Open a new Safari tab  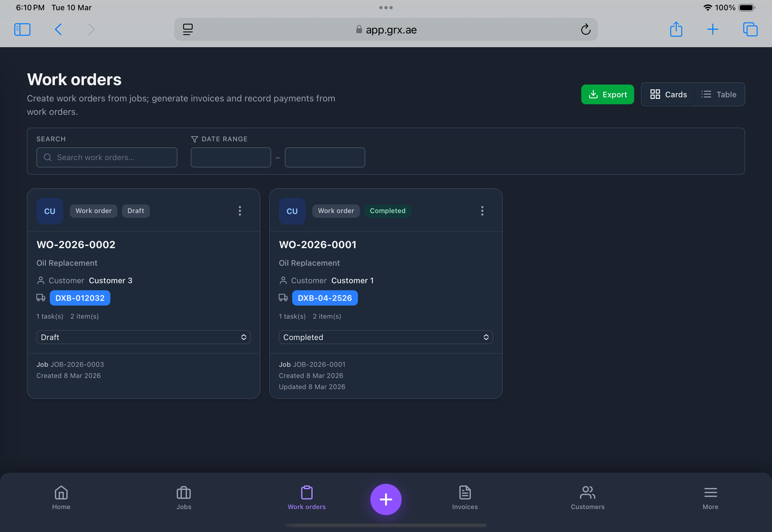point(712,29)
